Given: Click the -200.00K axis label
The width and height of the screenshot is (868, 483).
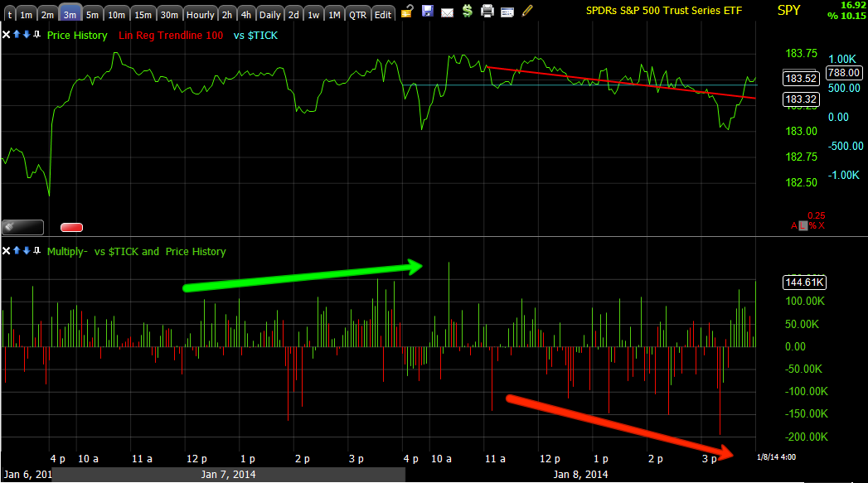Looking at the screenshot, I should click(x=807, y=437).
